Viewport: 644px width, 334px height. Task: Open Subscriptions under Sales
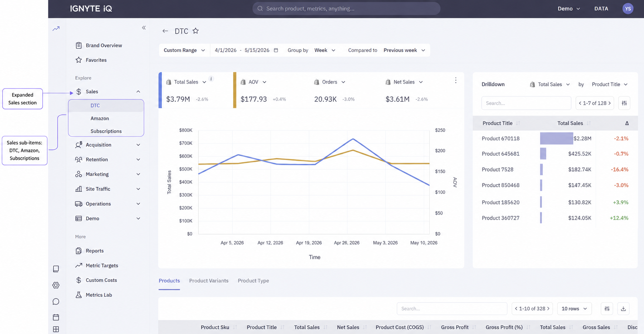(106, 131)
